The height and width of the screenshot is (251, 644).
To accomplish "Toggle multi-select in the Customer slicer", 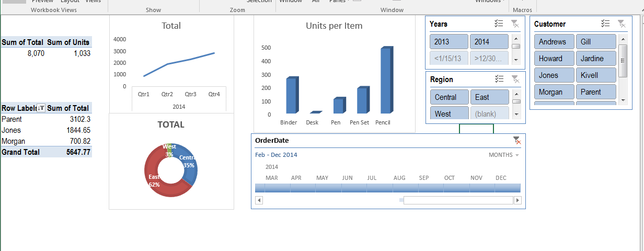I will 606,24.
